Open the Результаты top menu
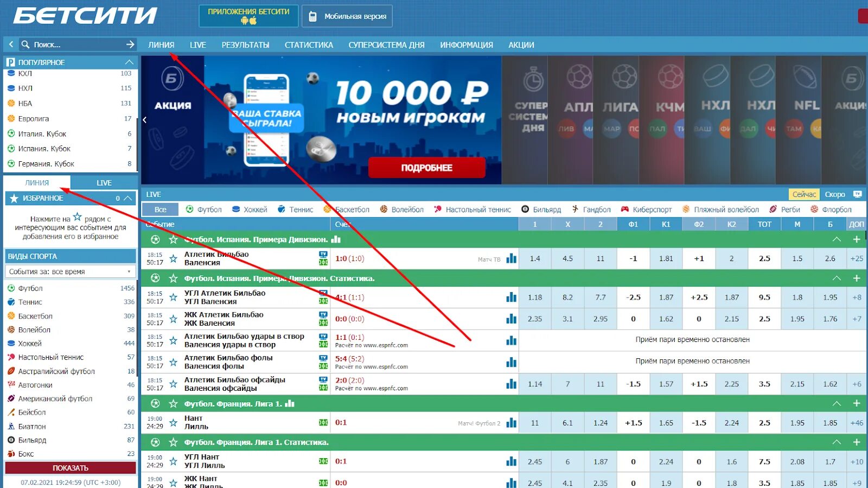This screenshot has width=868, height=488. click(x=245, y=45)
